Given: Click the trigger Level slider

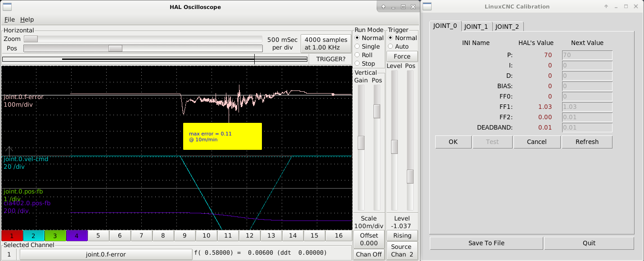Looking at the screenshot, I should (x=394, y=140).
